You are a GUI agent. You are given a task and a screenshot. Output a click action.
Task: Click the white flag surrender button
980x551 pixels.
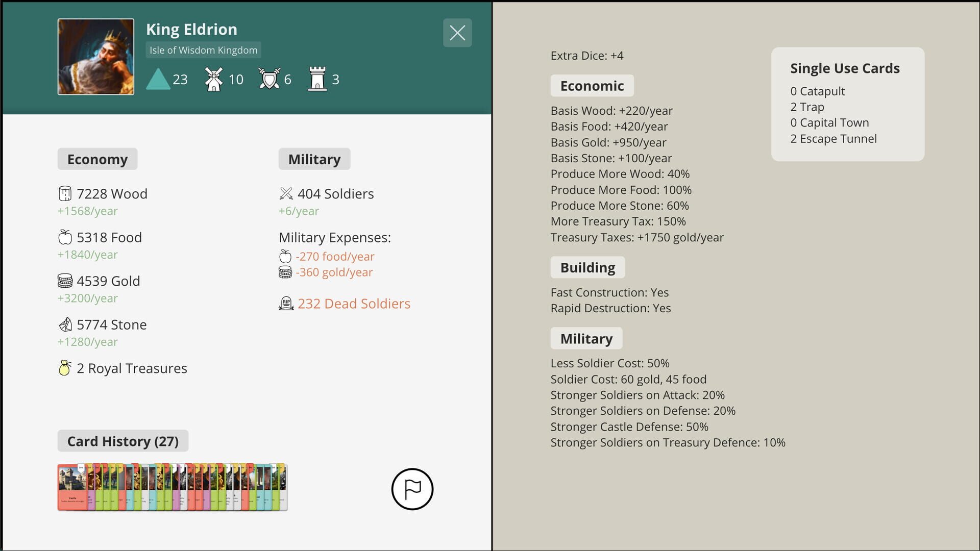click(412, 489)
